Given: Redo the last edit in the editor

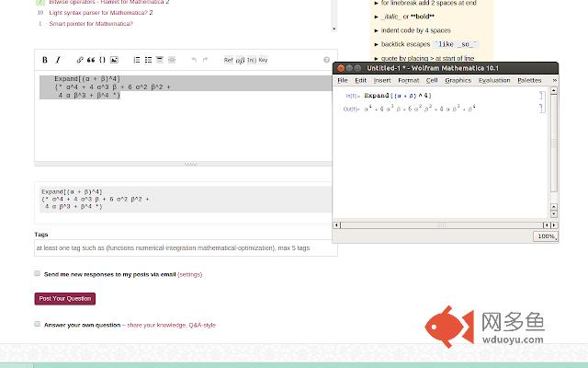Looking at the screenshot, I should click(x=205, y=60).
